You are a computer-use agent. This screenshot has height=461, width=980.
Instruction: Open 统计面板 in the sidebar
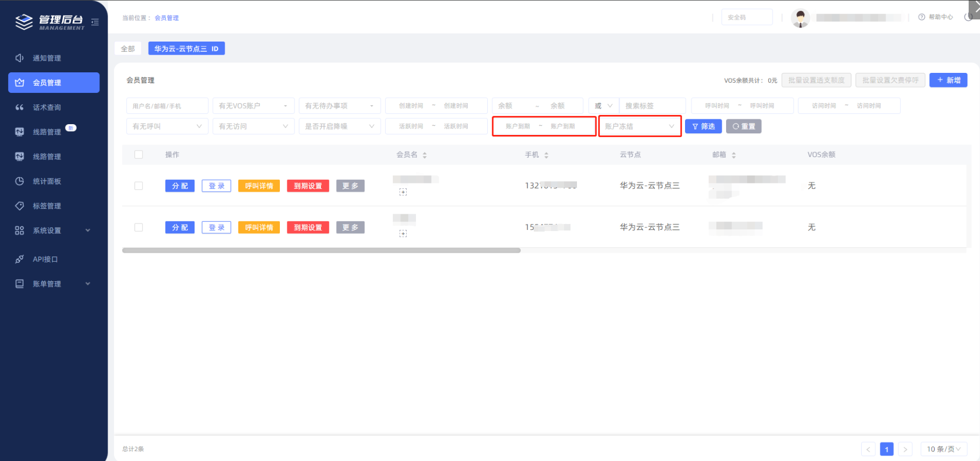pyautogui.click(x=47, y=181)
